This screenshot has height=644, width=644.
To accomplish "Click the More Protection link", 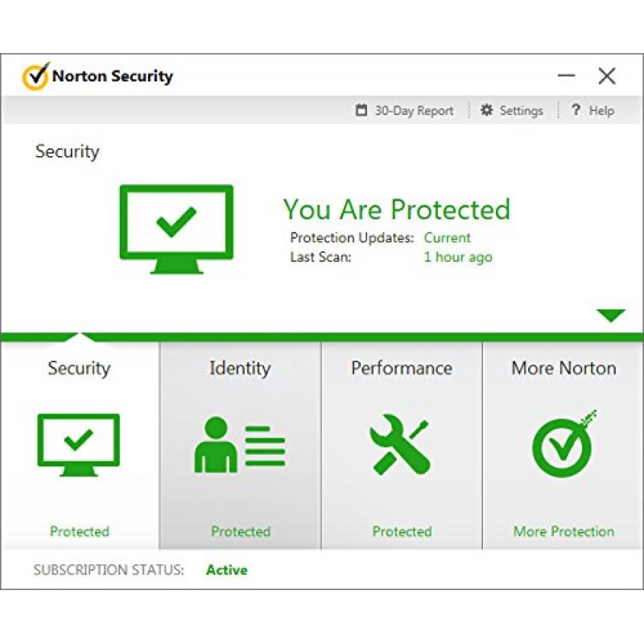I will 563,531.
